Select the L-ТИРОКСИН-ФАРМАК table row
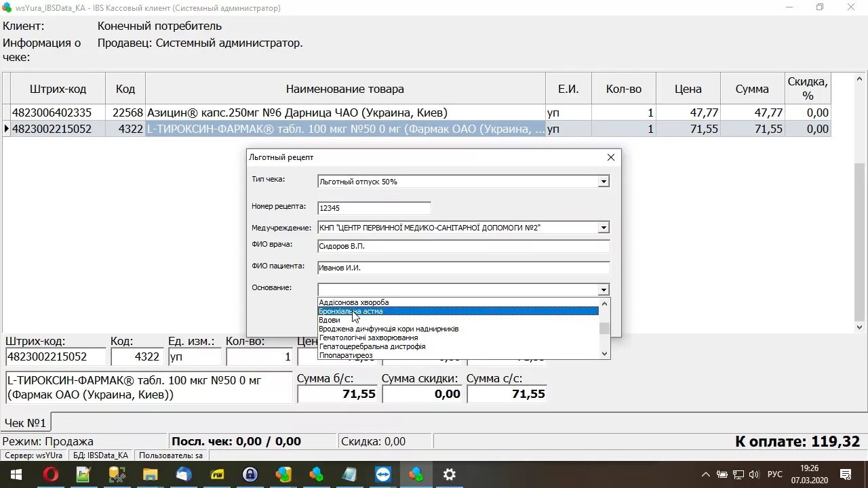868x488 pixels. 416,129
